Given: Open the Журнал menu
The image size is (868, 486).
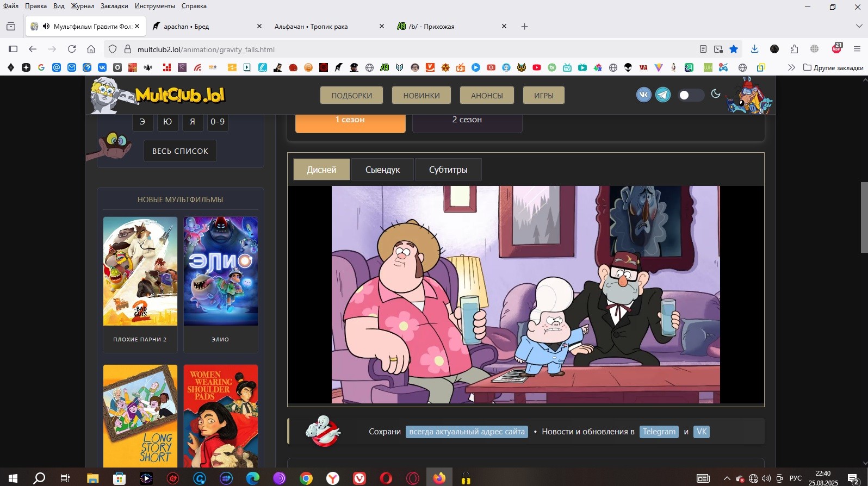Looking at the screenshot, I should pyautogui.click(x=82, y=6).
